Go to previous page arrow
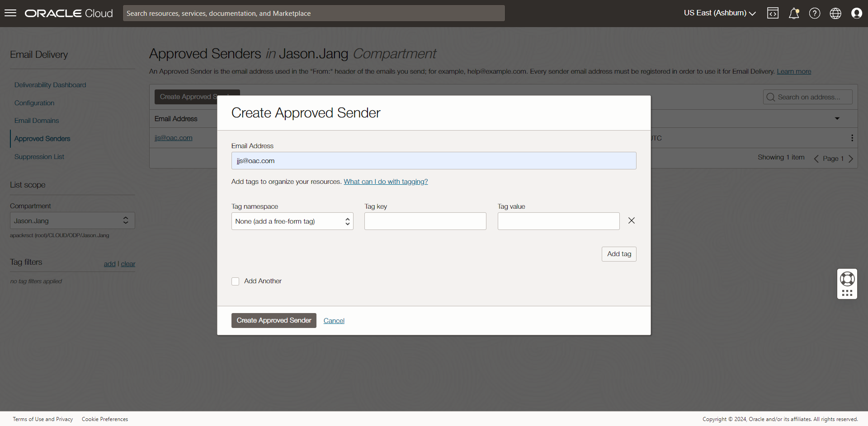The width and height of the screenshot is (868, 426). coord(816,159)
